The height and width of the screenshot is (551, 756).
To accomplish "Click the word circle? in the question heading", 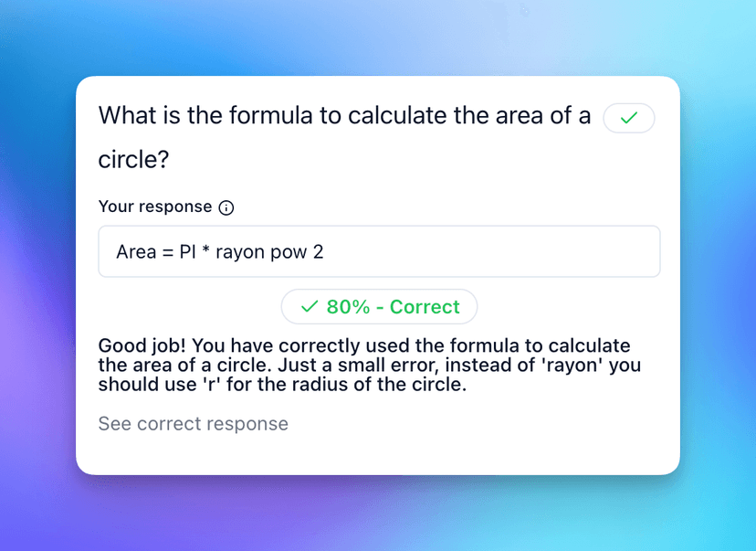I will click(x=133, y=160).
